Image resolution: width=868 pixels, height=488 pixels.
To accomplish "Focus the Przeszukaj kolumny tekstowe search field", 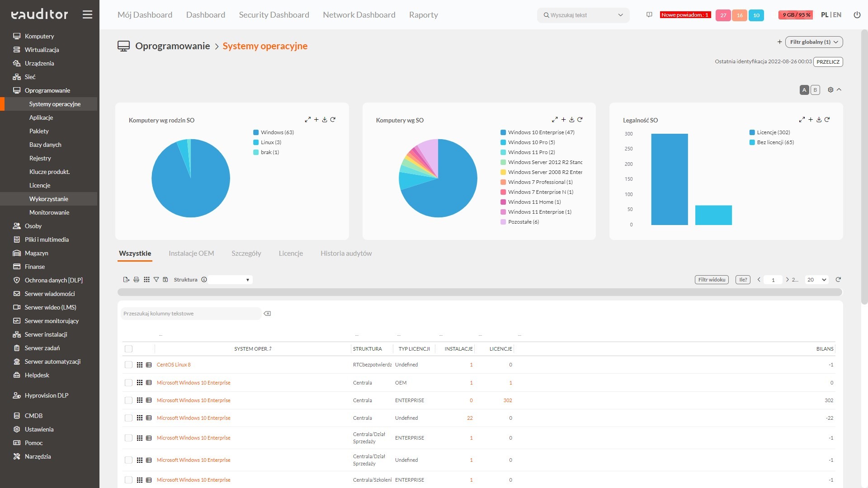I will pyautogui.click(x=191, y=314).
